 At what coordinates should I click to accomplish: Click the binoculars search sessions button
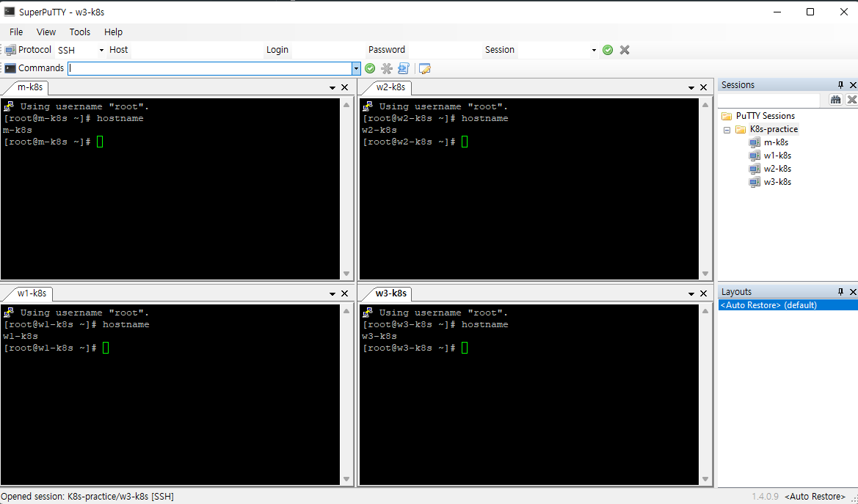[x=835, y=100]
